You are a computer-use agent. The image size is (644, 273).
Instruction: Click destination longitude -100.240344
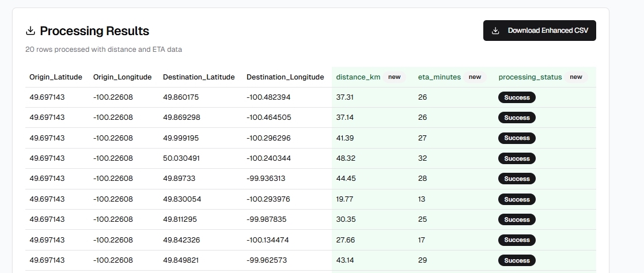point(268,158)
